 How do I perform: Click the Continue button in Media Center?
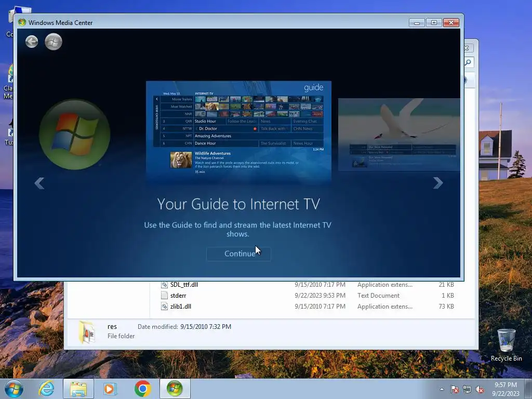tap(238, 254)
